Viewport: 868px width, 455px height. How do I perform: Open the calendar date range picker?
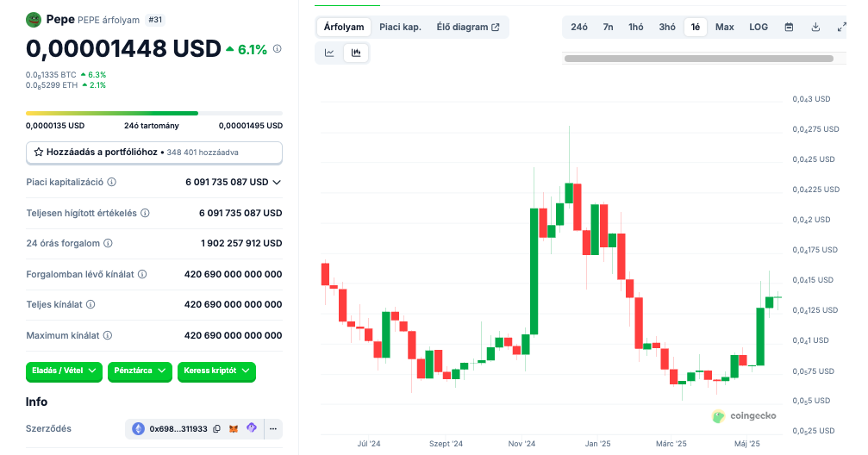click(x=789, y=27)
